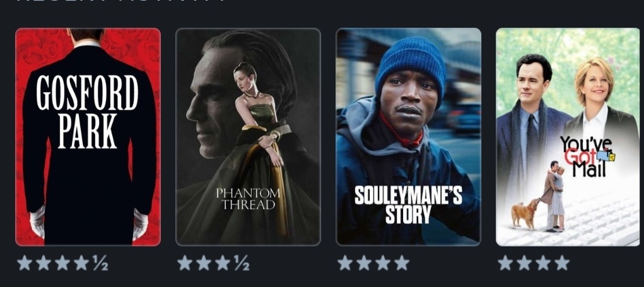Click the golden retriever on You've Got Mail poster

(x=525, y=213)
